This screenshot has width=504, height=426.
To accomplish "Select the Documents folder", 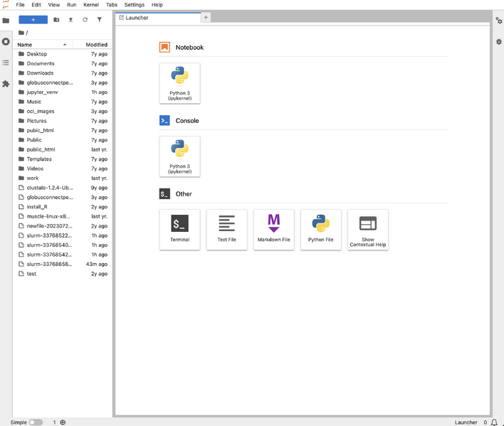I will 63,63.
